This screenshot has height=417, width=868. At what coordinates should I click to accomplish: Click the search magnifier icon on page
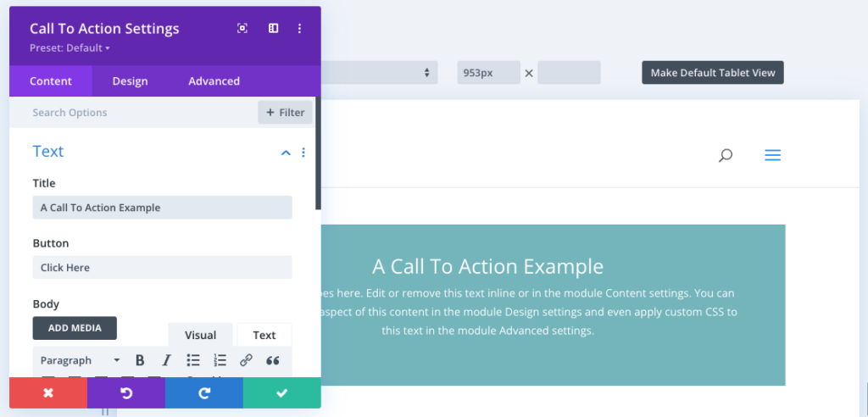(725, 155)
